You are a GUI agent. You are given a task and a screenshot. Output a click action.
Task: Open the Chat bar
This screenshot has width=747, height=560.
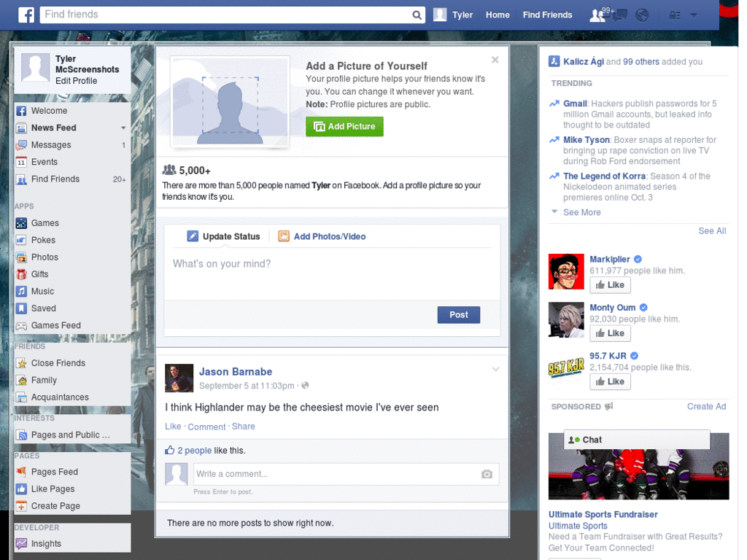(x=637, y=440)
